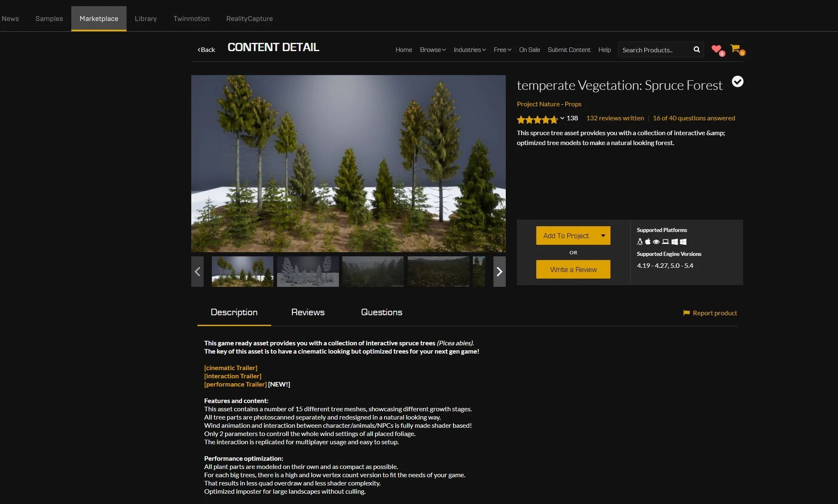
Task: Expand the Add To Project dropdown arrow
Action: pos(603,236)
